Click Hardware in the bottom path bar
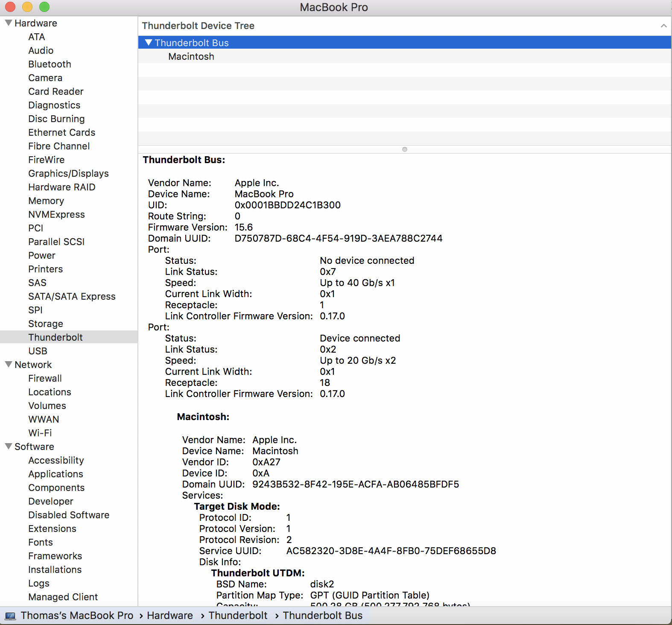This screenshot has height=625, width=672. point(170,616)
